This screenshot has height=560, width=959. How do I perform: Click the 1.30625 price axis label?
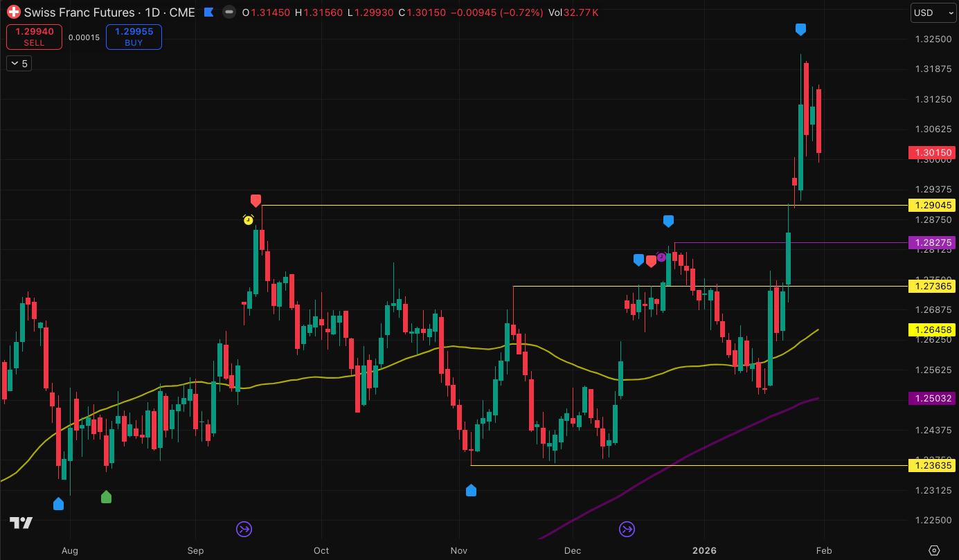point(932,129)
